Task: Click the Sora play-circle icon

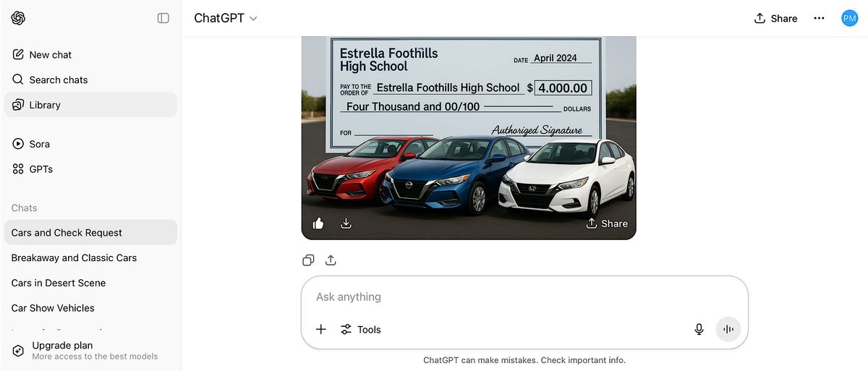Action: (18, 144)
